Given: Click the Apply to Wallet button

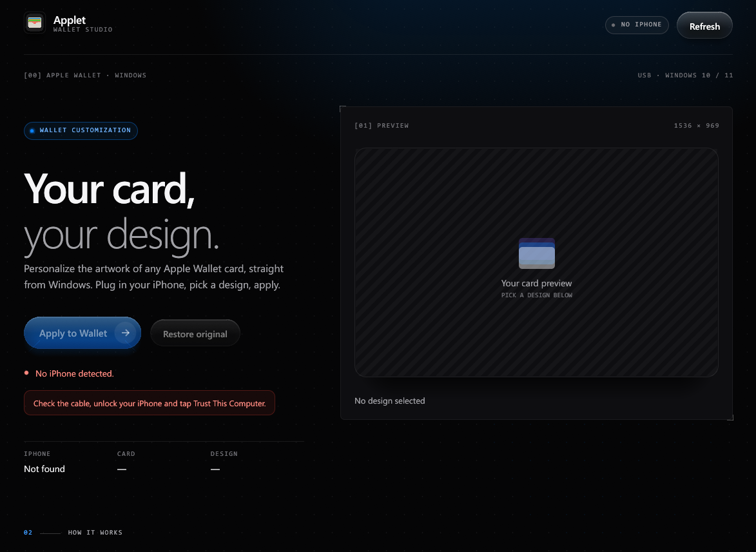Looking at the screenshot, I should point(82,333).
